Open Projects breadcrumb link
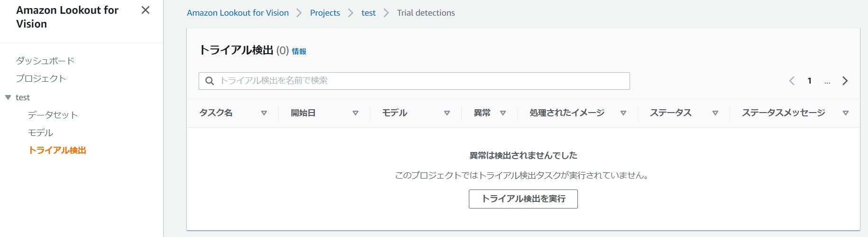This screenshot has height=237, width=868. (325, 13)
